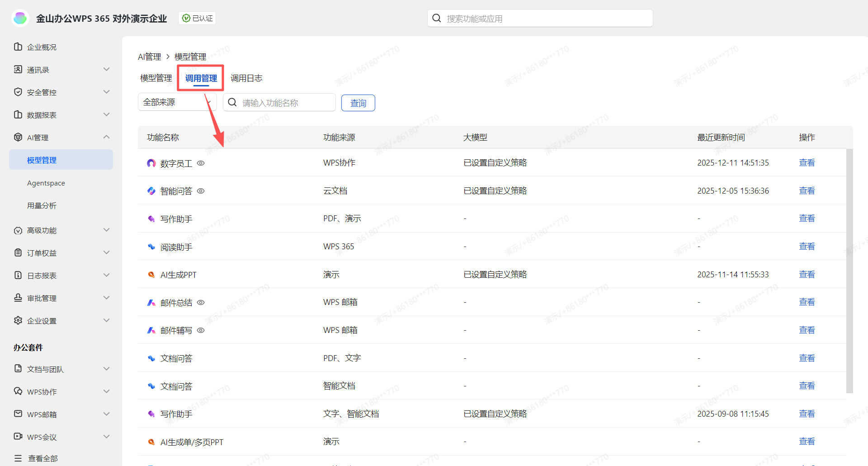Click the 审批管理 stamp icon
Viewport: 868px width, 466px height.
[x=18, y=298]
